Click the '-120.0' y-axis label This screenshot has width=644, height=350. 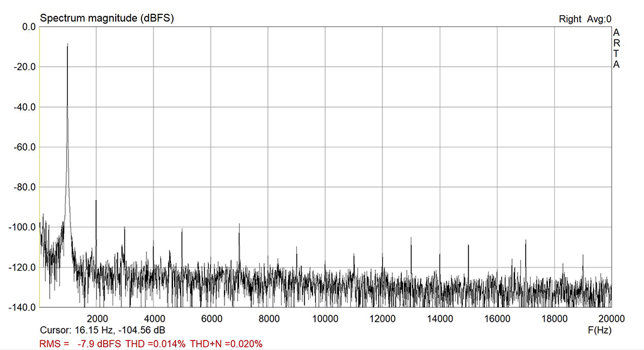point(23,268)
